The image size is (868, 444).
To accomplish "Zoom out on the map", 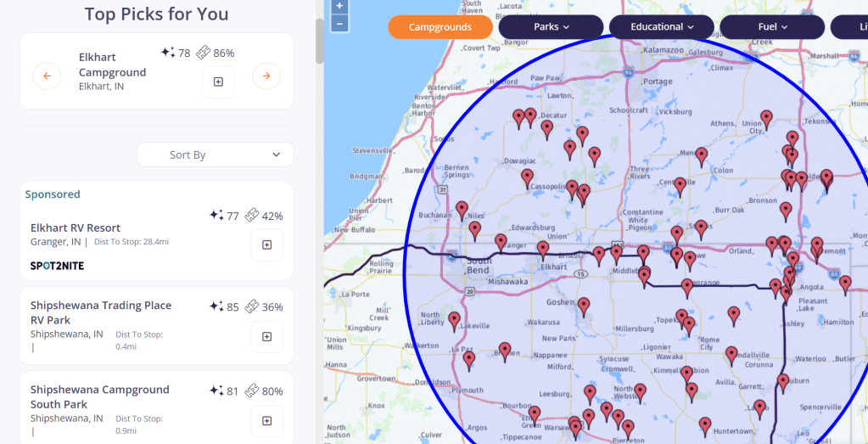I will (x=339, y=23).
